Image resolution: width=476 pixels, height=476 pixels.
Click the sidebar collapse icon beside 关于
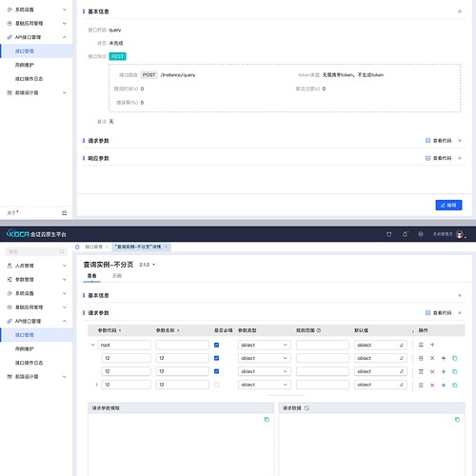pos(64,212)
